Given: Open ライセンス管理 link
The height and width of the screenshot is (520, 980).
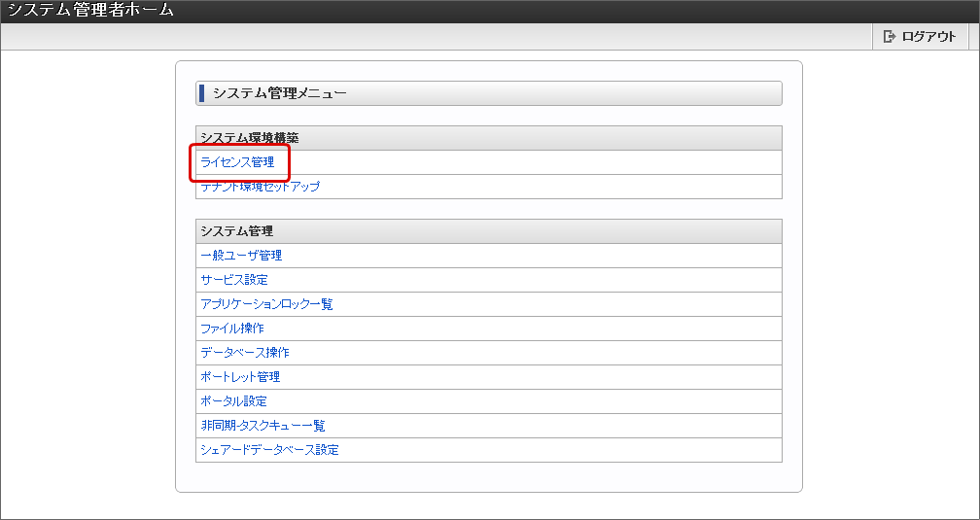Looking at the screenshot, I should 237,162.
